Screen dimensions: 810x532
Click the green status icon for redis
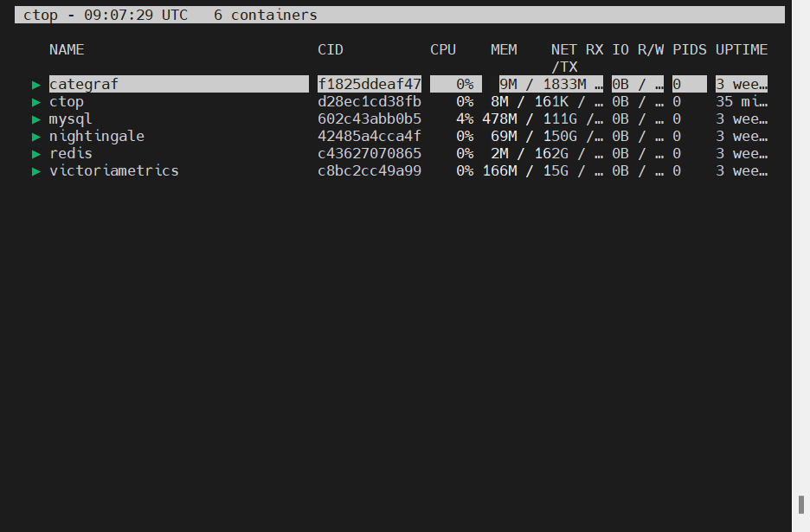(x=36, y=154)
